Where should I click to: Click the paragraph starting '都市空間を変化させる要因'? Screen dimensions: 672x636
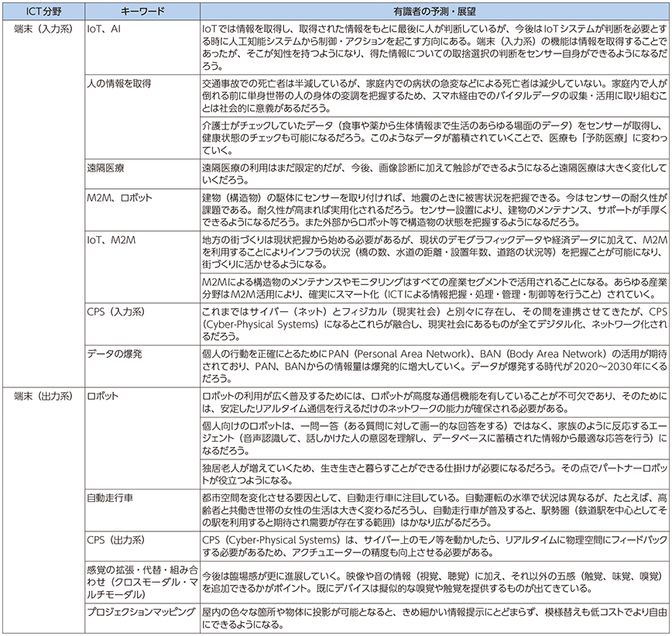434,510
